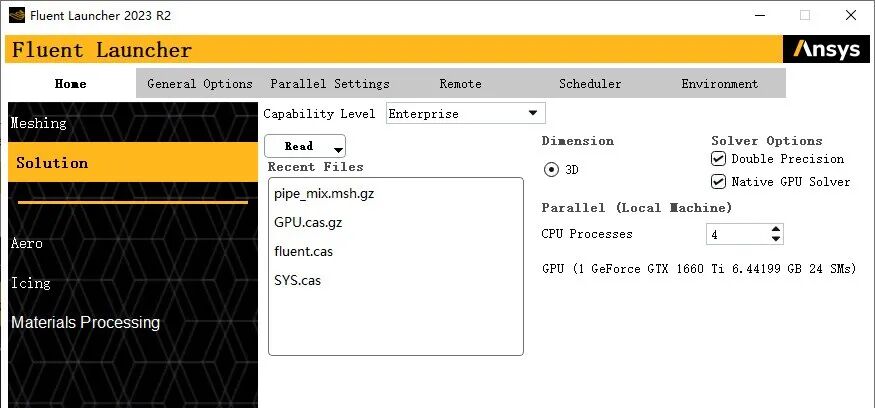This screenshot has width=875, height=408.
Task: Open the Parallel Settings tab
Action: [x=330, y=84]
